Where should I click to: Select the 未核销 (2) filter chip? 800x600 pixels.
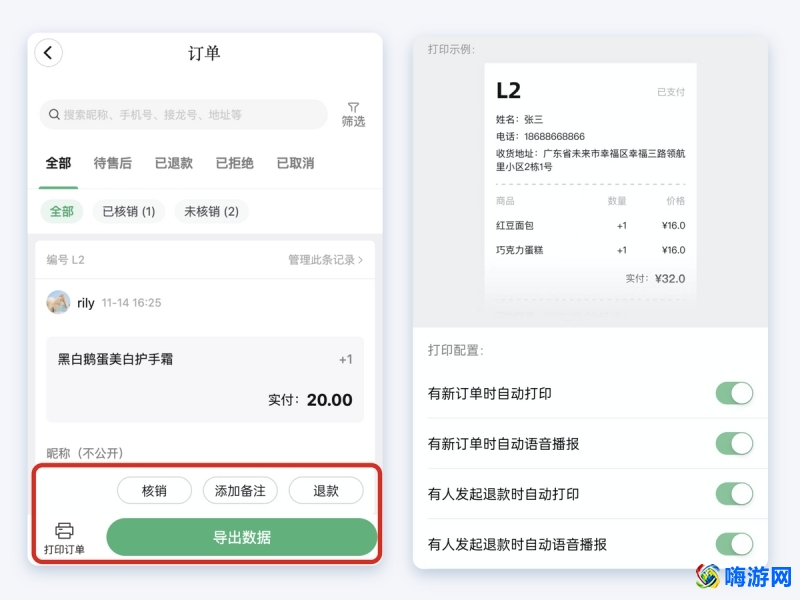211,211
